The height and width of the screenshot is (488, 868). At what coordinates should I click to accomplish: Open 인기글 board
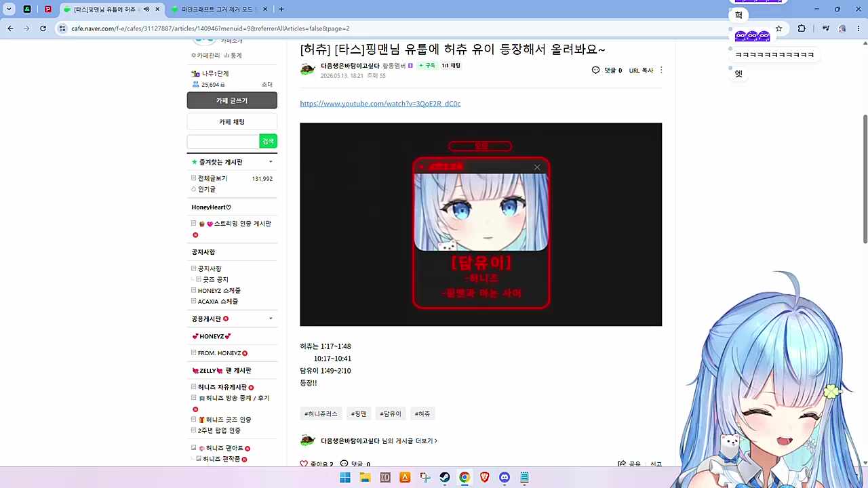coord(207,189)
